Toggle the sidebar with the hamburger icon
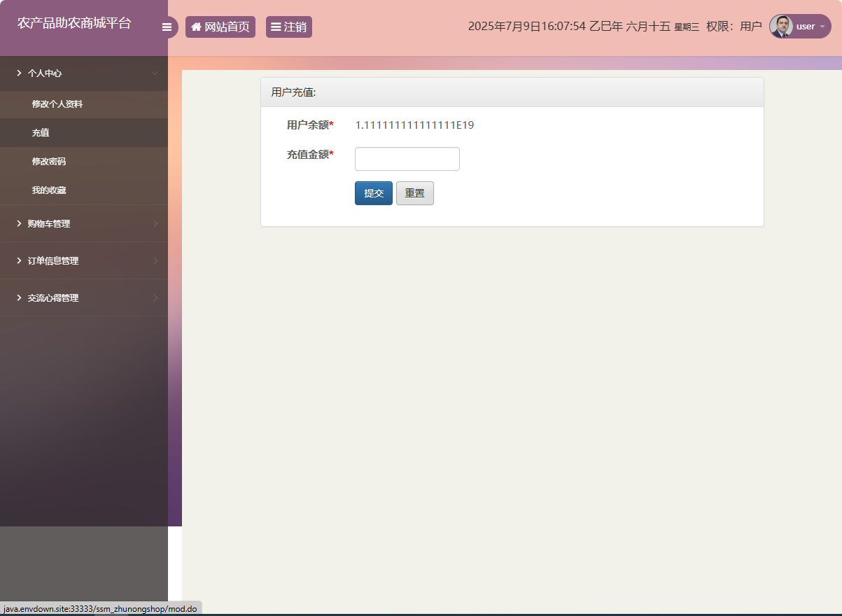The width and height of the screenshot is (842, 616). coord(167,27)
